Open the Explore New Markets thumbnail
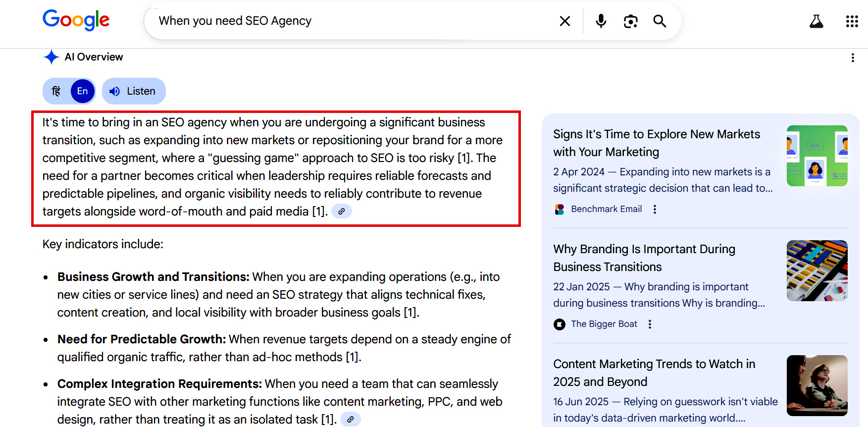Screen dimensions: 868x427 click(x=817, y=156)
